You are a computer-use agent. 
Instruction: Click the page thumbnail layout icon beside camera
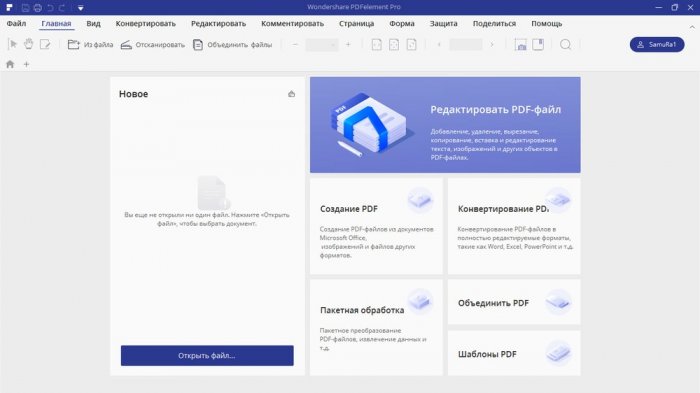538,45
